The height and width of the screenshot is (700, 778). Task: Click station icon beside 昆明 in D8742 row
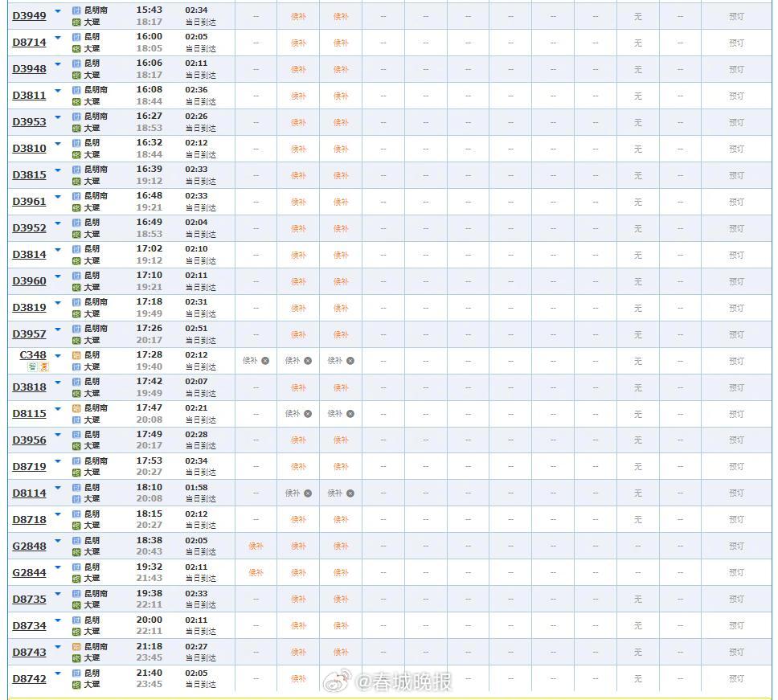[x=76, y=673]
